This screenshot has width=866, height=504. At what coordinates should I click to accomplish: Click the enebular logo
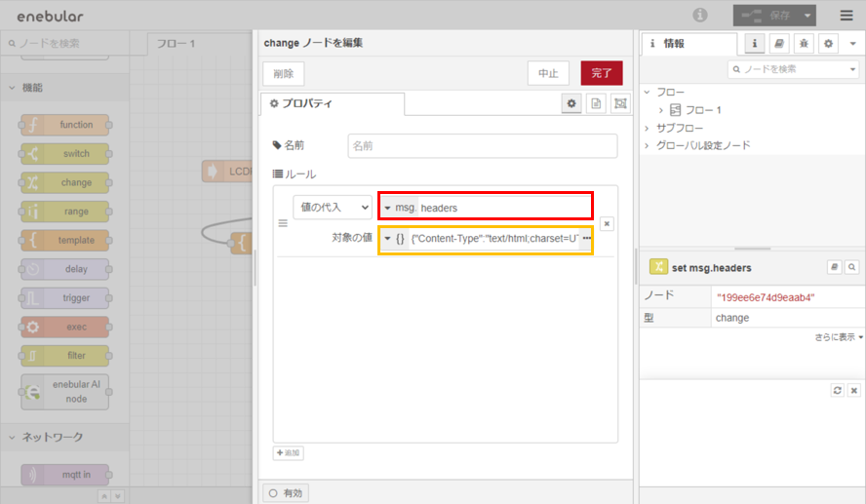pyautogui.click(x=51, y=17)
